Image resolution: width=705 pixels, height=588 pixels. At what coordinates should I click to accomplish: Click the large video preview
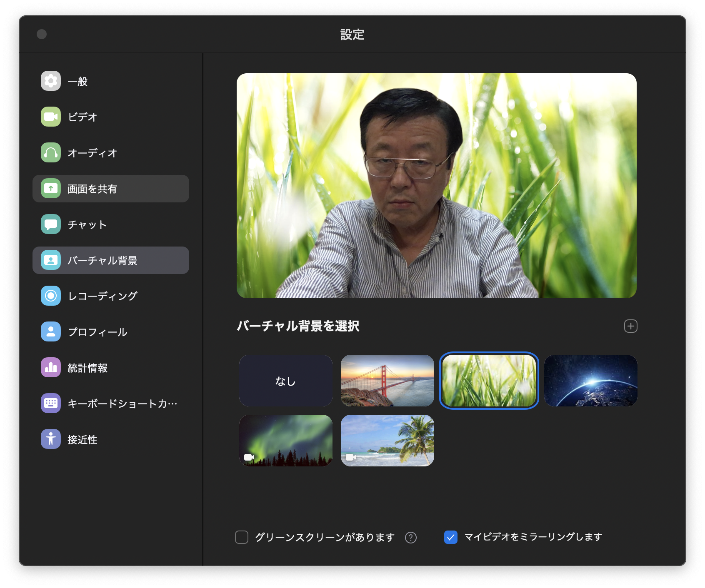pos(437,186)
